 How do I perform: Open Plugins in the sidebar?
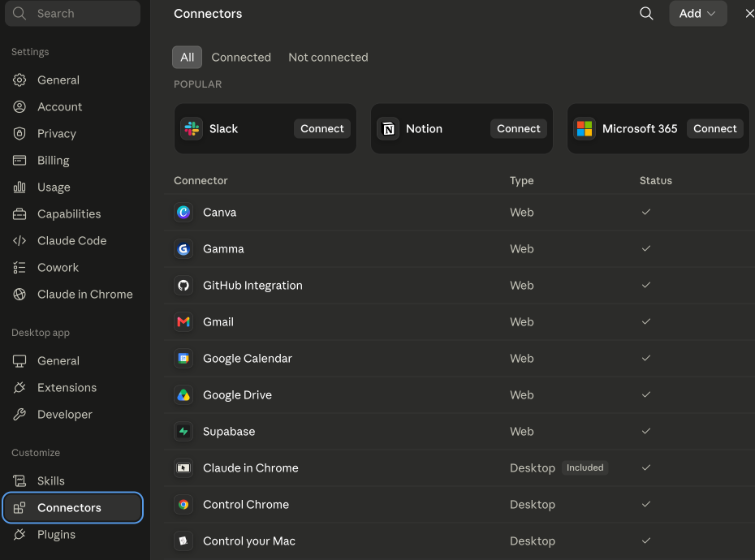[73, 535]
